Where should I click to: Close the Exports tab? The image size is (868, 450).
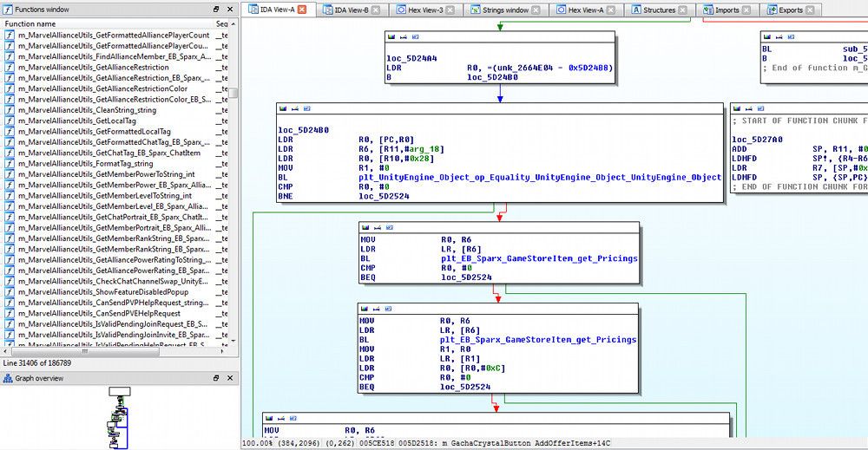[x=810, y=10]
